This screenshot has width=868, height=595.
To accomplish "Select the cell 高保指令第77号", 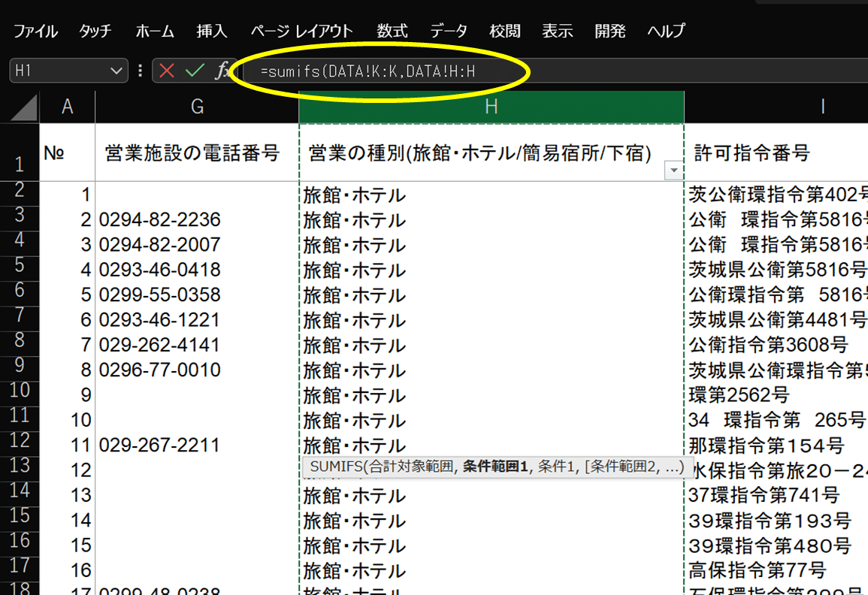I will click(776, 571).
